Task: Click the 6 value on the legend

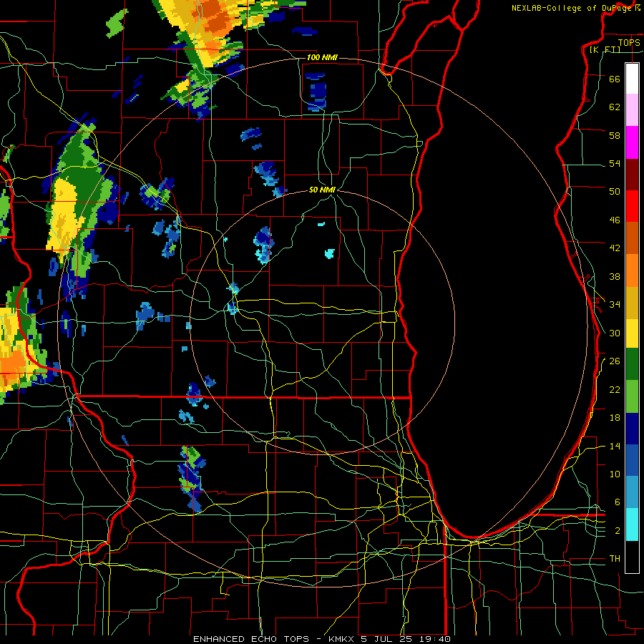Action: [x=618, y=502]
